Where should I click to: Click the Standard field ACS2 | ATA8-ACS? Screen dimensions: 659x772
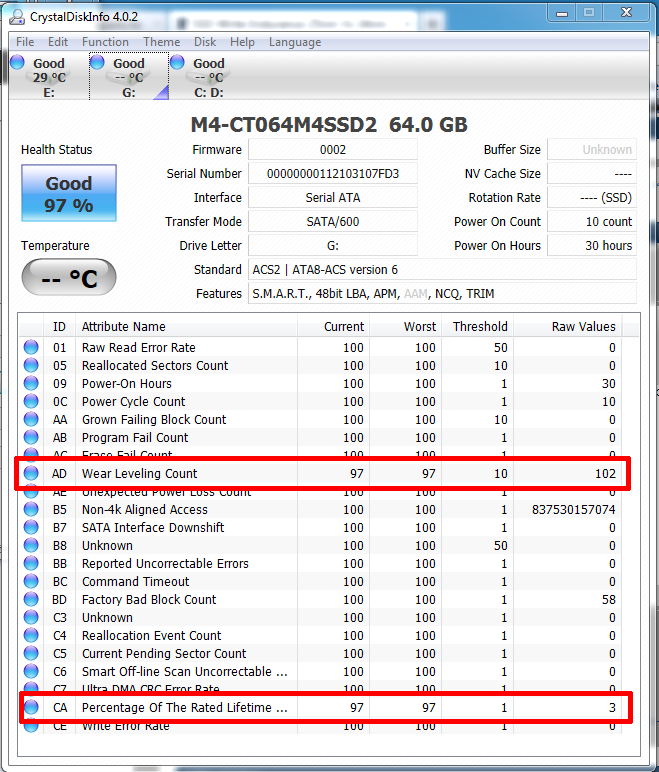pyautogui.click(x=442, y=269)
